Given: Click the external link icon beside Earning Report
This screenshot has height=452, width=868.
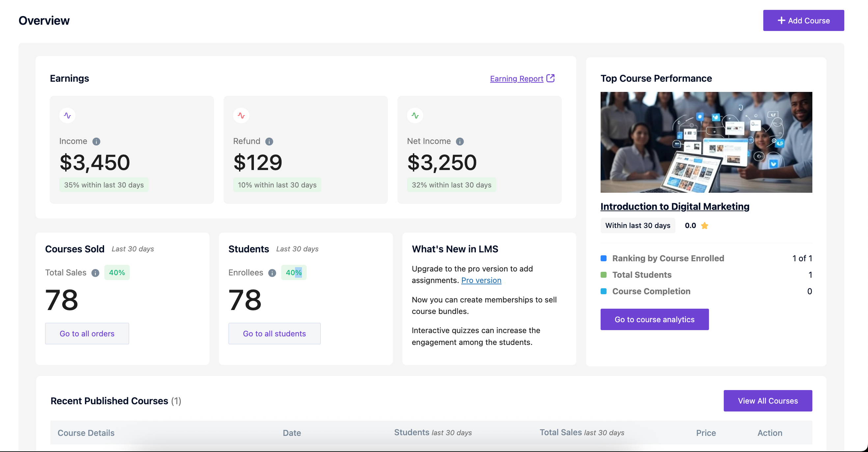Looking at the screenshot, I should pyautogui.click(x=550, y=78).
